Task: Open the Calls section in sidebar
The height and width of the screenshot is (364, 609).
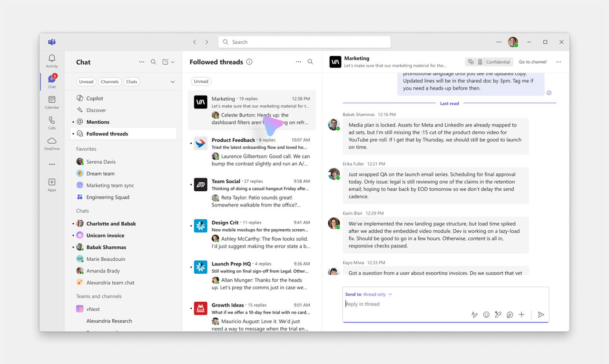Action: coord(52,123)
